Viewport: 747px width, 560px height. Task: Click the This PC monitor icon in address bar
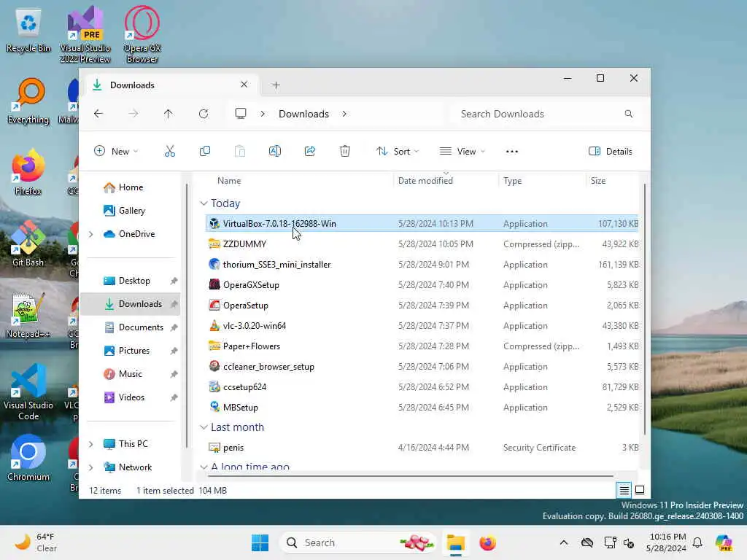point(241,113)
